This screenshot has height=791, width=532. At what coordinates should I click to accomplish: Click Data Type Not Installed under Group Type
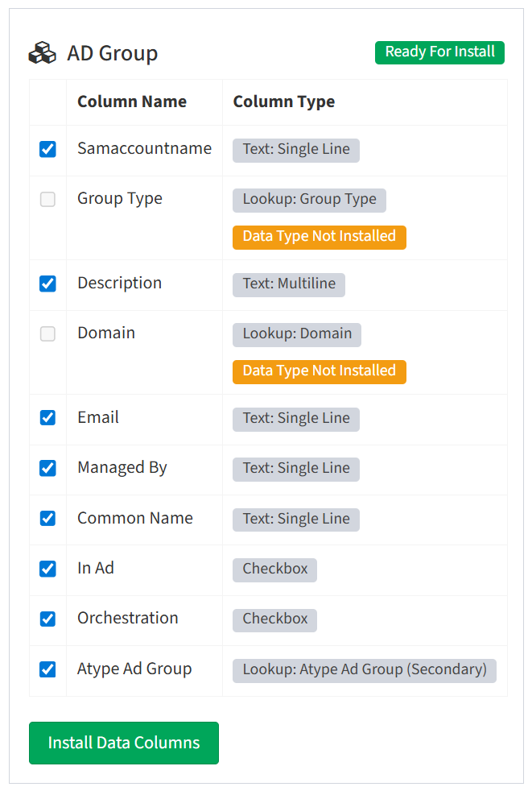pyautogui.click(x=320, y=237)
